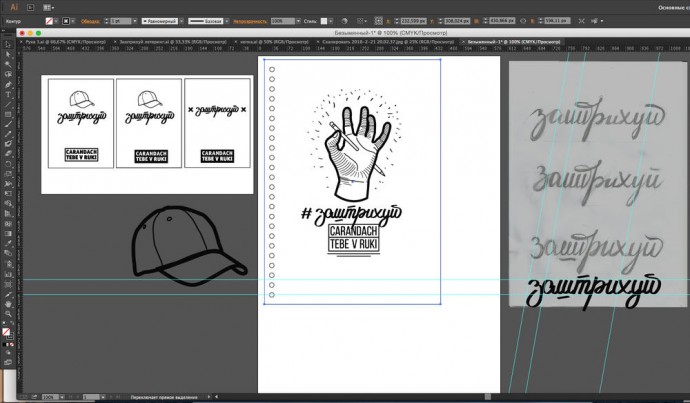Open the Базовая brush definition dropdown
The image size is (690, 403).
(226, 20)
